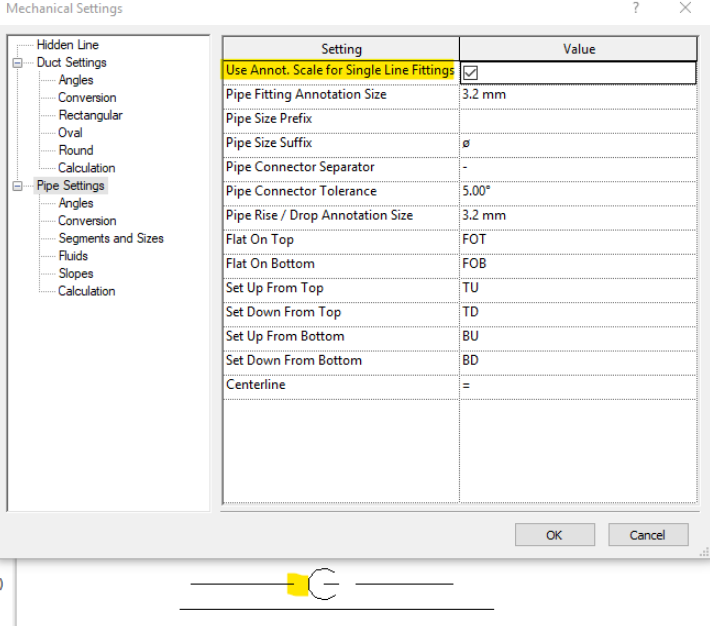Click the Setting column header
Screen dimensions: 710x626
click(341, 49)
